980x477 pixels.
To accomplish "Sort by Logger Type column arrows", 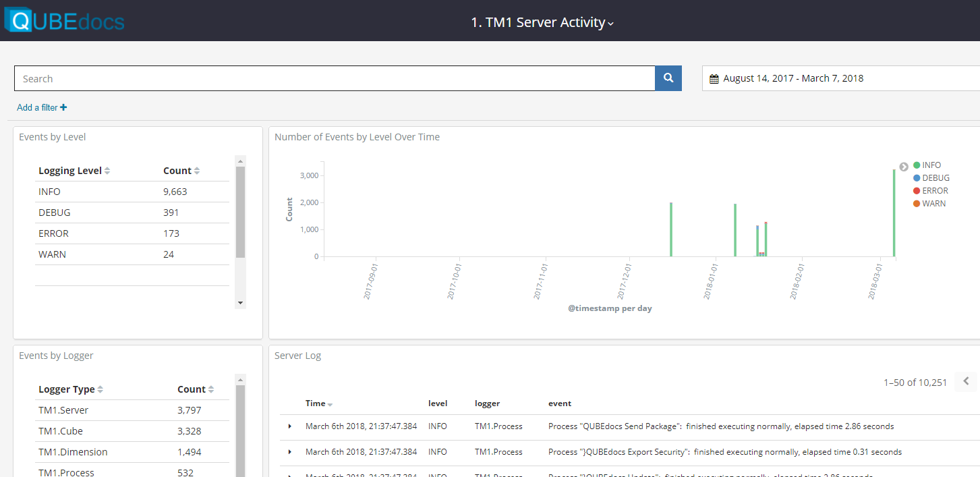I will pos(100,390).
